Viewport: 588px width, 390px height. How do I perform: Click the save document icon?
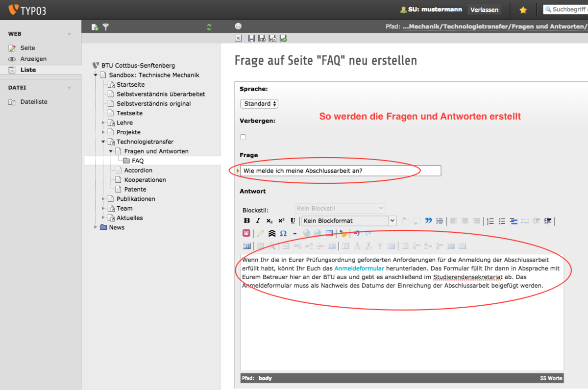pos(251,38)
